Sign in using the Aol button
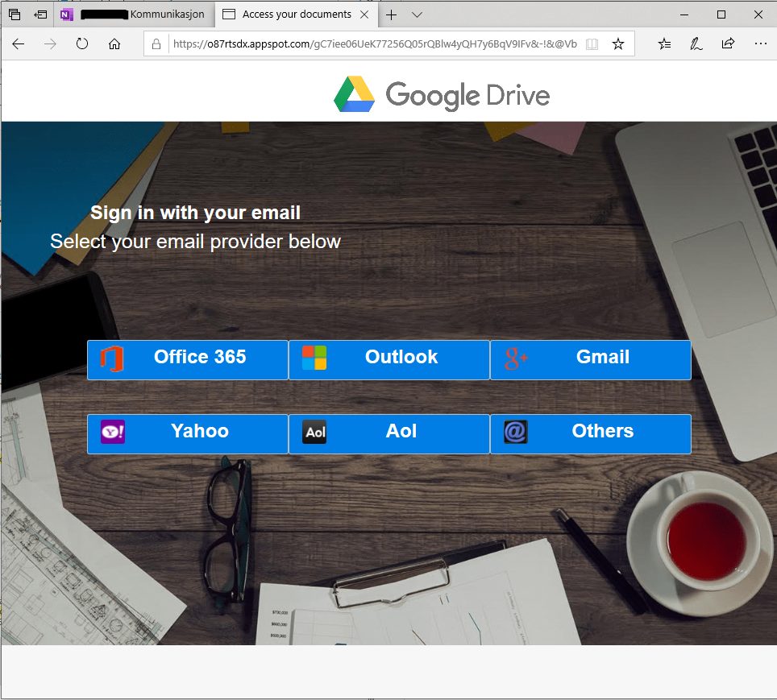Image resolution: width=777 pixels, height=700 pixels. (389, 434)
